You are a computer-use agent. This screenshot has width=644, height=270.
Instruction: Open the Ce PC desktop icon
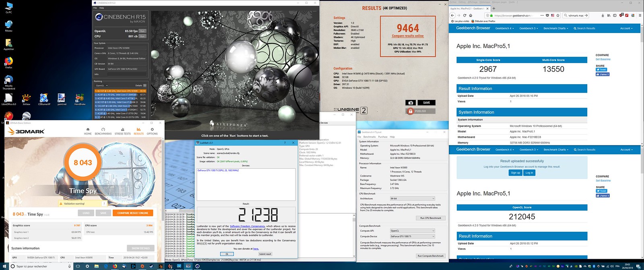click(8, 7)
